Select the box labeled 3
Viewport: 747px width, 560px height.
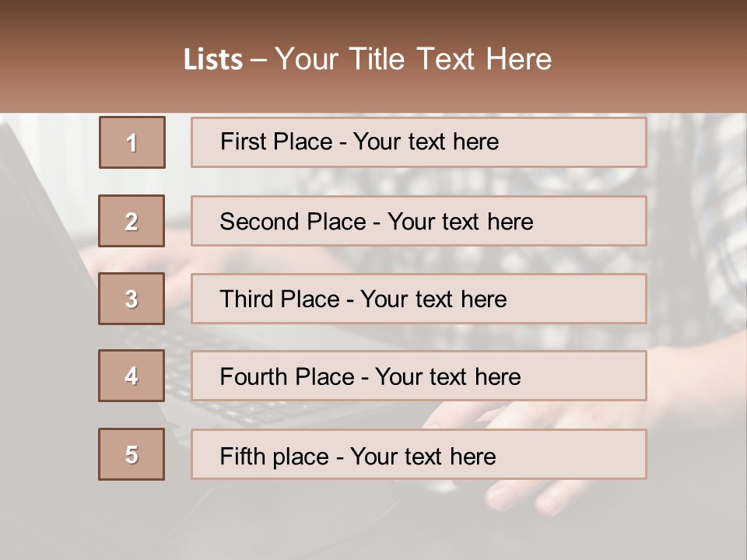(x=132, y=299)
